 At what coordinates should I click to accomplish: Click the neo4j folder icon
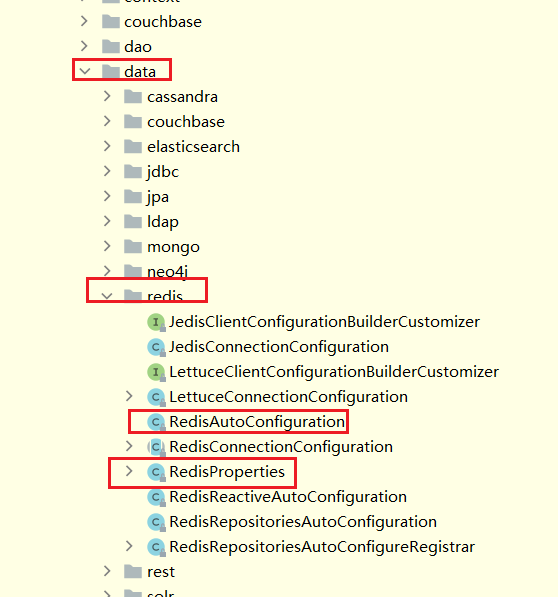[x=133, y=271]
